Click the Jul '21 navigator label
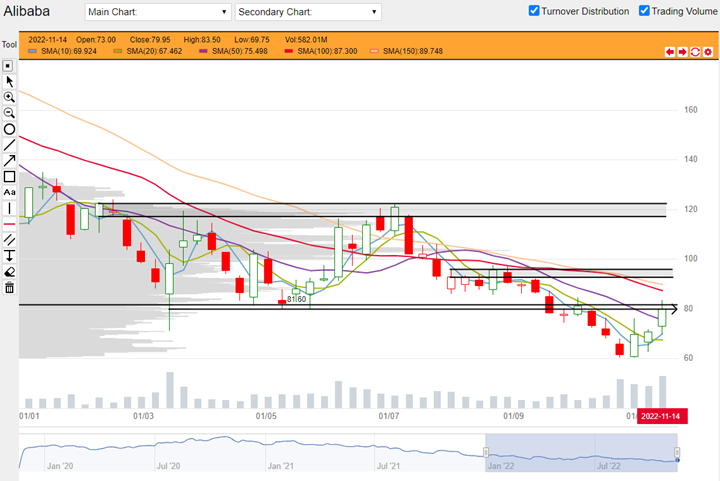This screenshot has height=481, width=720. point(388,466)
